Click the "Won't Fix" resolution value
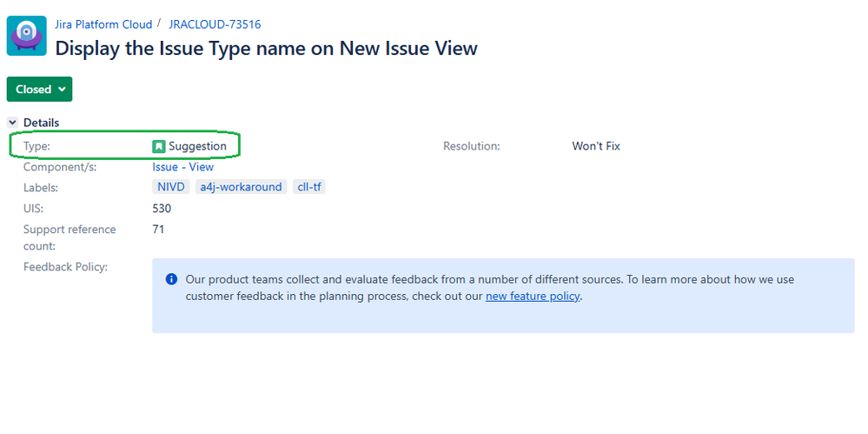 pos(596,146)
